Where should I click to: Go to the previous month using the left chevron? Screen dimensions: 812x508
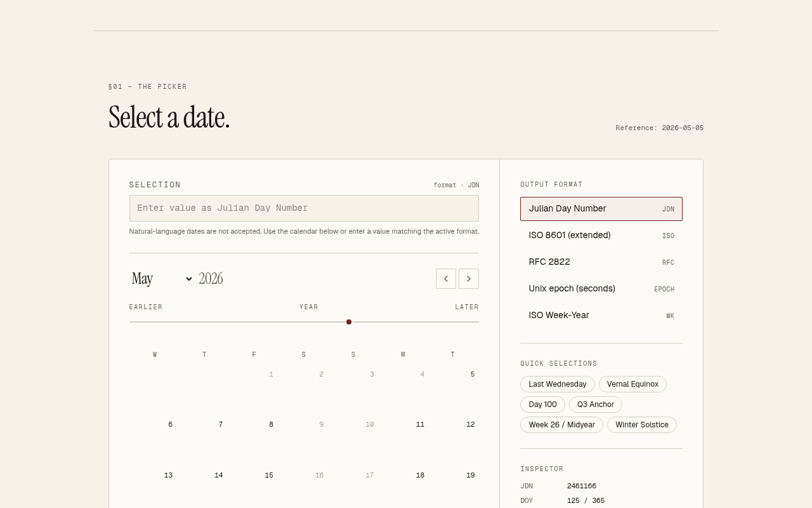pos(446,279)
